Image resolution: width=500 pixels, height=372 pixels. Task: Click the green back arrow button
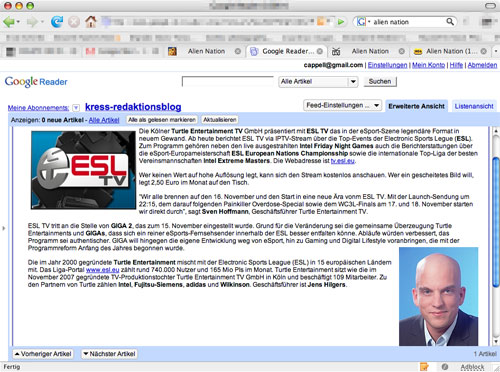tap(9, 22)
